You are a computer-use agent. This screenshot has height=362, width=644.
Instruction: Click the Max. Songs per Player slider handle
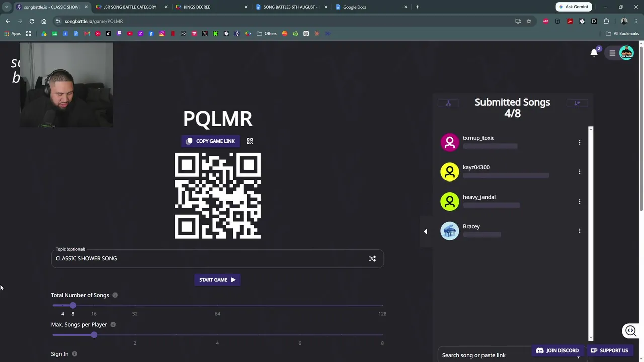tap(94, 335)
